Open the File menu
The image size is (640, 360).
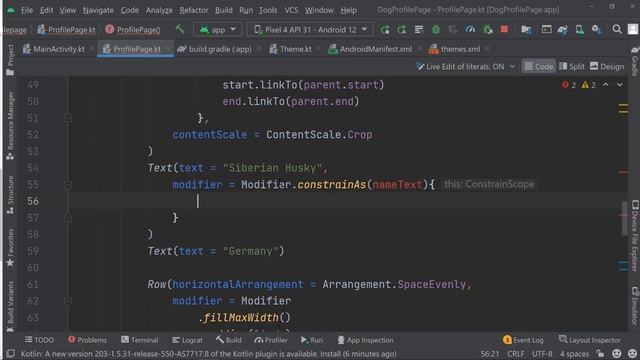tap(27, 10)
